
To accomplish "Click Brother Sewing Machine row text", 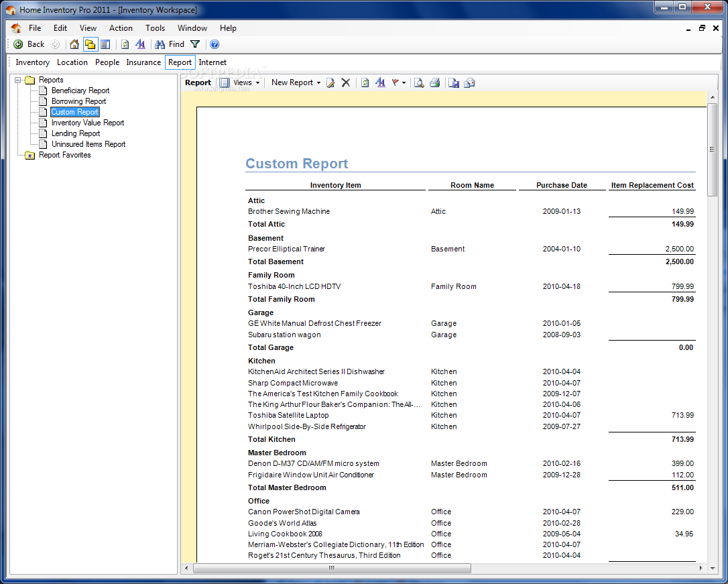I will 289,211.
